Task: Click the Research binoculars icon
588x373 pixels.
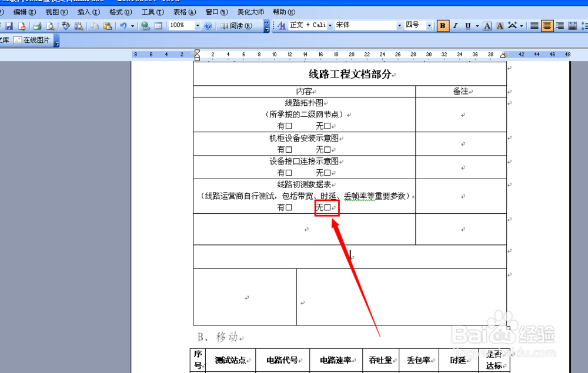Action: pos(79,26)
